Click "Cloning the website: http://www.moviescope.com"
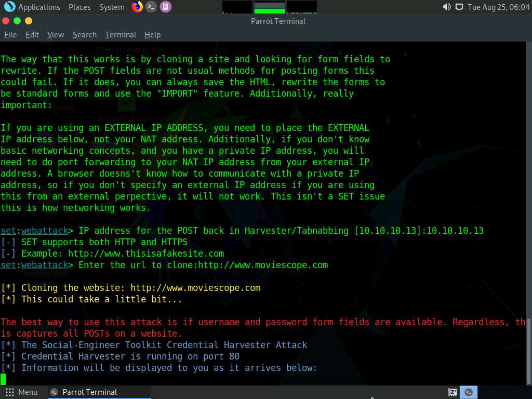Image resolution: width=532 pixels, height=399 pixels. point(141,288)
